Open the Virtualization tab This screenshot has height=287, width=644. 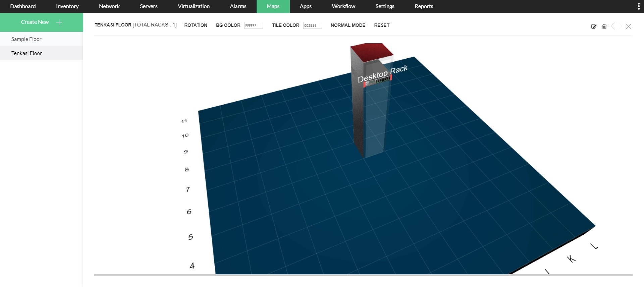coord(194,6)
